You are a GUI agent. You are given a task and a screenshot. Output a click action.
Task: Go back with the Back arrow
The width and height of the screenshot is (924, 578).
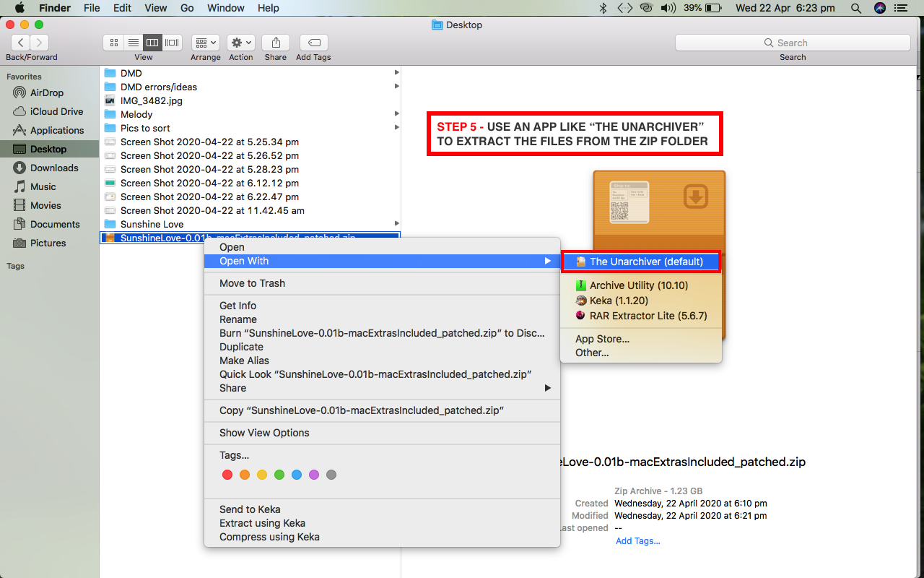(x=21, y=43)
